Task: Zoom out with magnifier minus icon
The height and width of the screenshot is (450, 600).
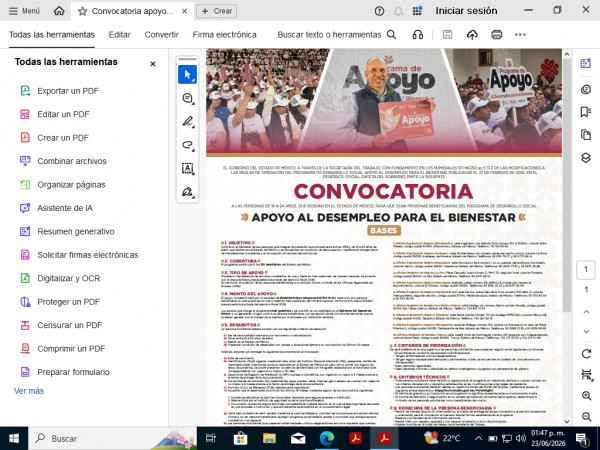Action: coord(586,416)
